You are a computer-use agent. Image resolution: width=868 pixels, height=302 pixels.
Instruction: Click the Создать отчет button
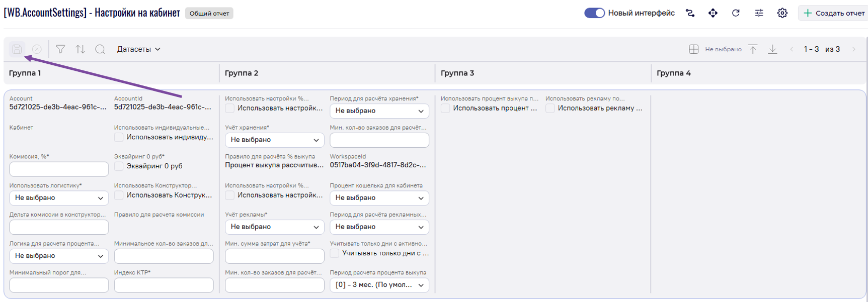pos(833,13)
